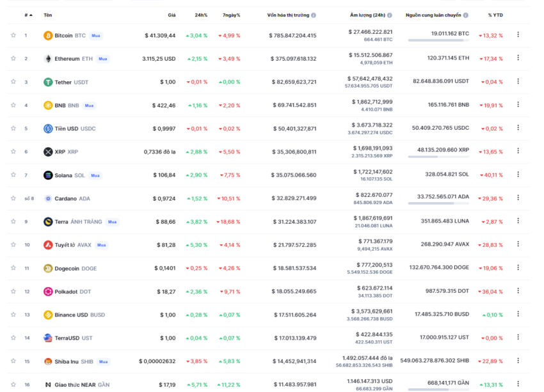Screen dimensions: 544x392
Task: Sort by Tên column header
Action: tap(48, 15)
